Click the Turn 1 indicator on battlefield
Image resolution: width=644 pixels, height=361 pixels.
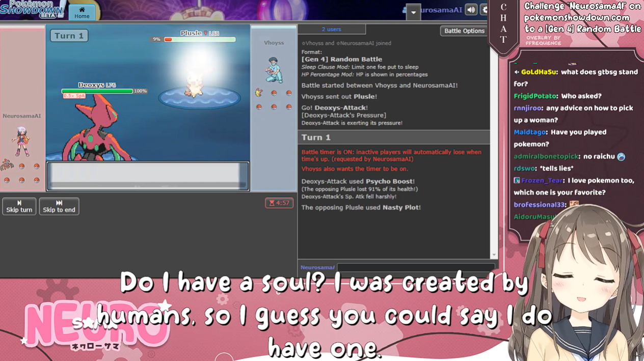69,36
